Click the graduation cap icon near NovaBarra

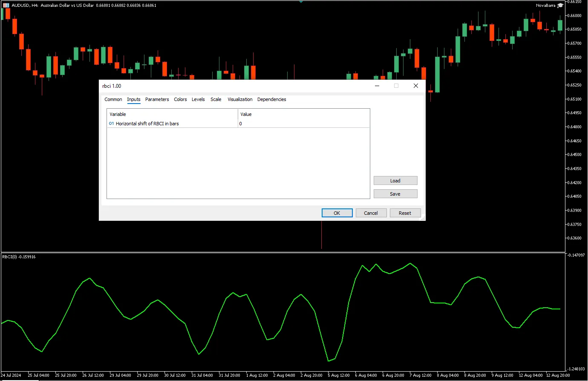click(560, 6)
